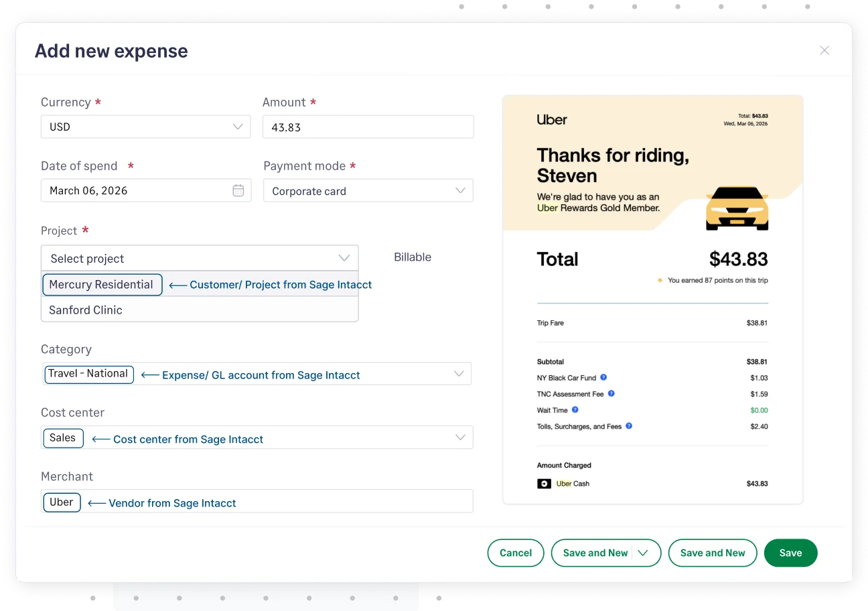Click the Cancel button

(515, 553)
